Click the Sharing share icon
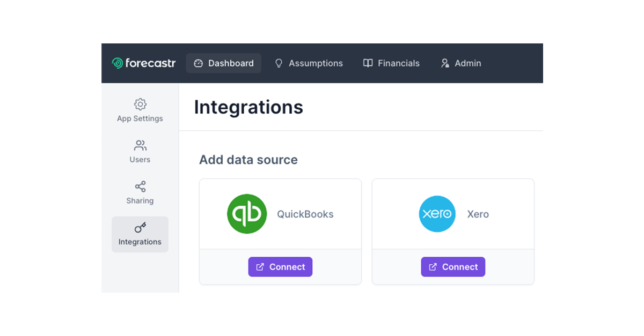The image size is (644, 336). coord(140,186)
